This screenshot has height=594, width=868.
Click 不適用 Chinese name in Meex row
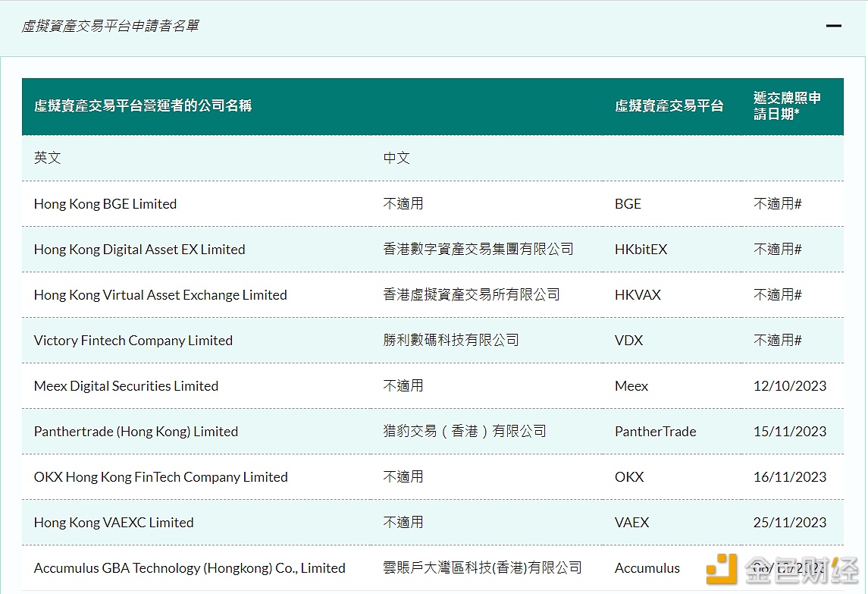pyautogui.click(x=403, y=385)
